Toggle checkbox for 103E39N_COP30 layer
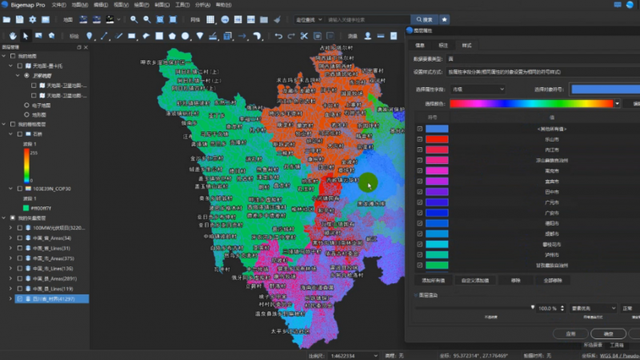This screenshot has height=360, width=640. 20,189
